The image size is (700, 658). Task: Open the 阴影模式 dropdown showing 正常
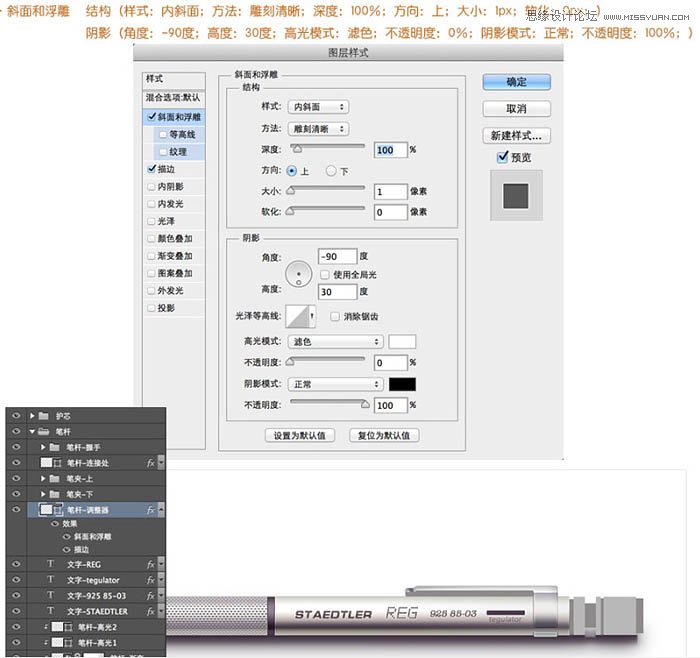click(336, 384)
